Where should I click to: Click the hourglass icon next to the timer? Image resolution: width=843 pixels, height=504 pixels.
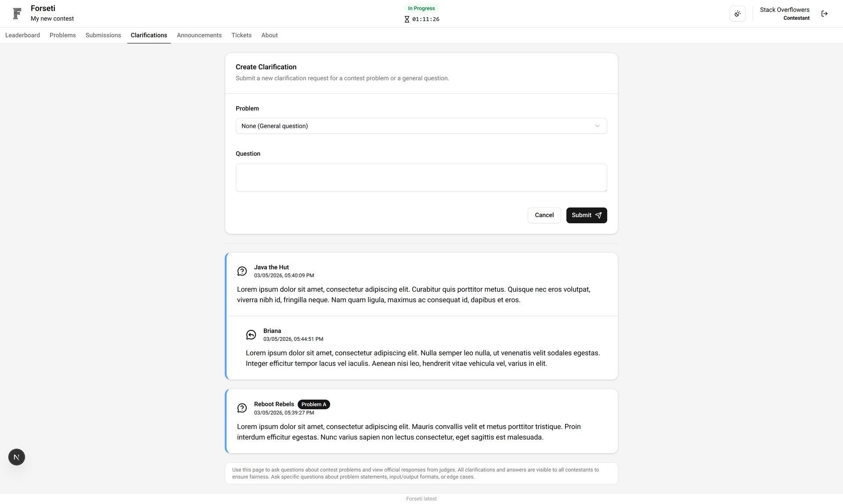406,19
